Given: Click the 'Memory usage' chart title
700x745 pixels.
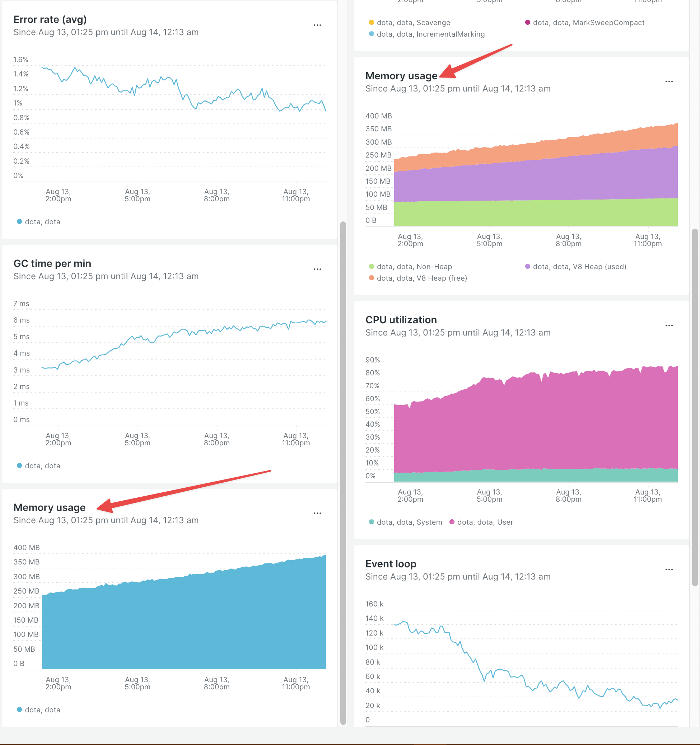Looking at the screenshot, I should coord(401,76).
